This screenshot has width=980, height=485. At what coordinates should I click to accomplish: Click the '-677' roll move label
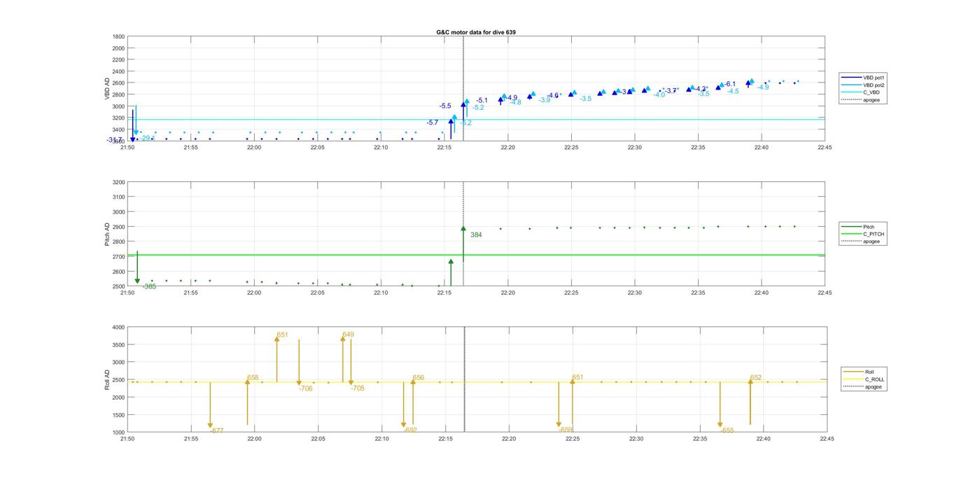click(x=216, y=430)
